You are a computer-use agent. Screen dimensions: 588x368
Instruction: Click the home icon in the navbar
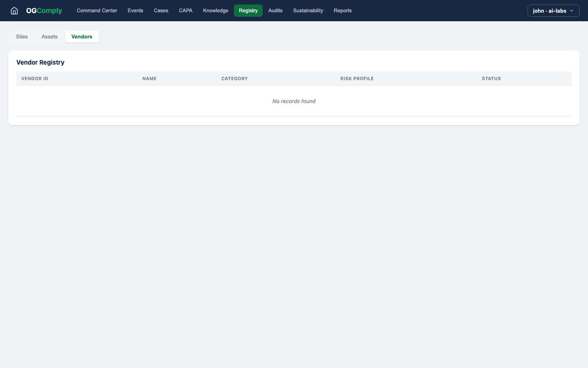(x=14, y=11)
